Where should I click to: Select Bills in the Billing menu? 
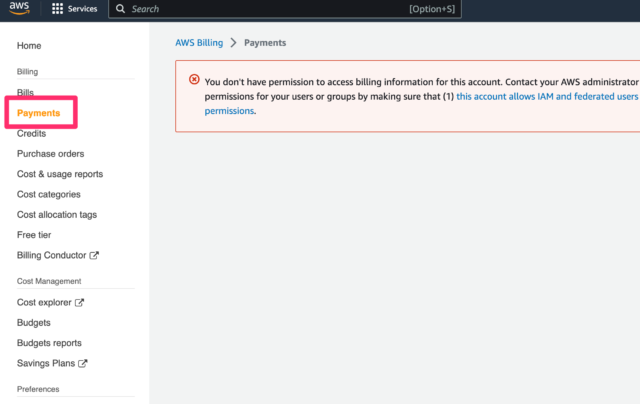pyautogui.click(x=25, y=93)
